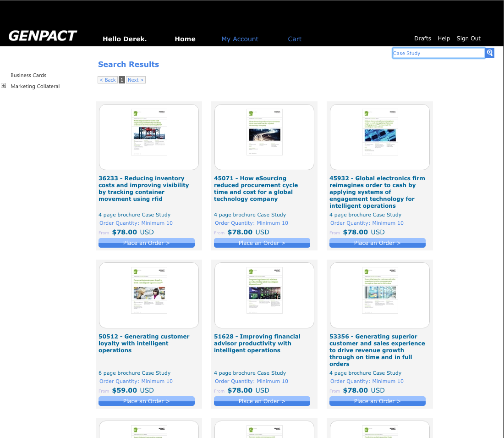Screen dimensions: 504x438
Task: Click the Back pagination button
Action: point(108,80)
